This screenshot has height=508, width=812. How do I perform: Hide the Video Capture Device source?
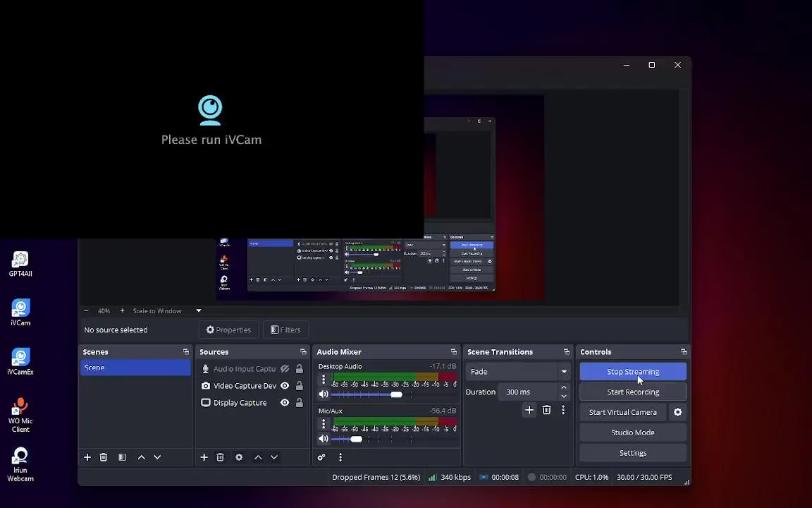click(x=285, y=386)
